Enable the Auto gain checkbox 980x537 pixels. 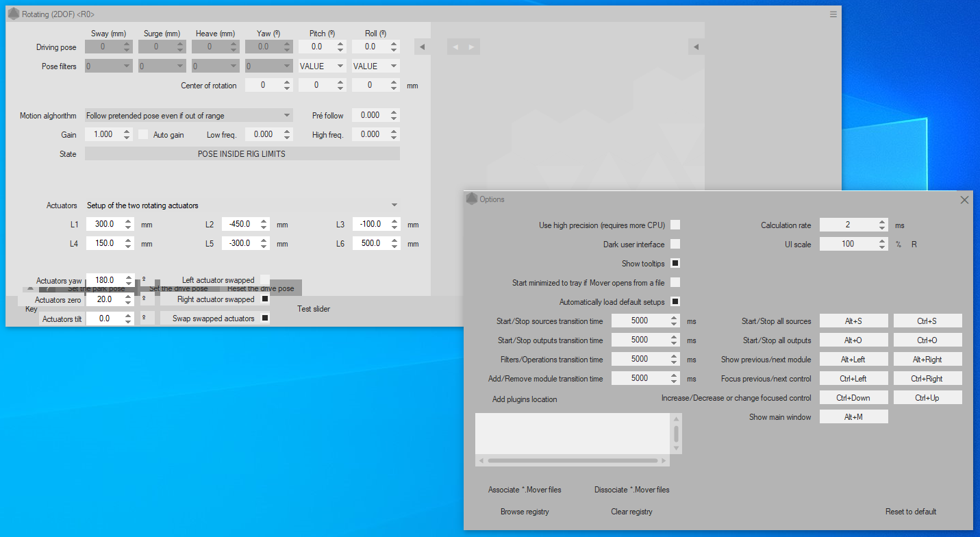tap(143, 135)
